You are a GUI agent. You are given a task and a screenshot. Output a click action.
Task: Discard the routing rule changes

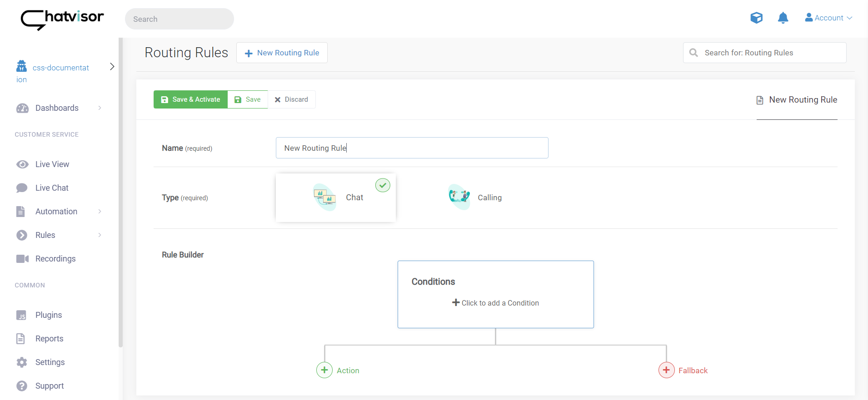pos(292,99)
